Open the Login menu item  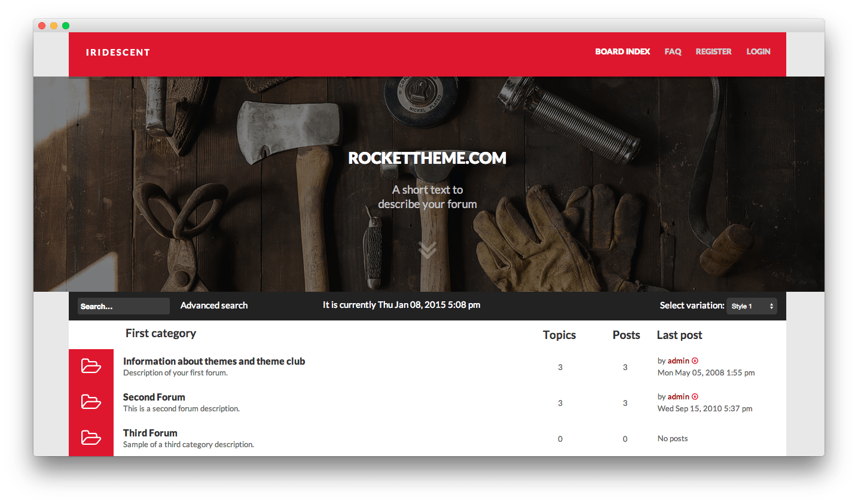click(758, 52)
